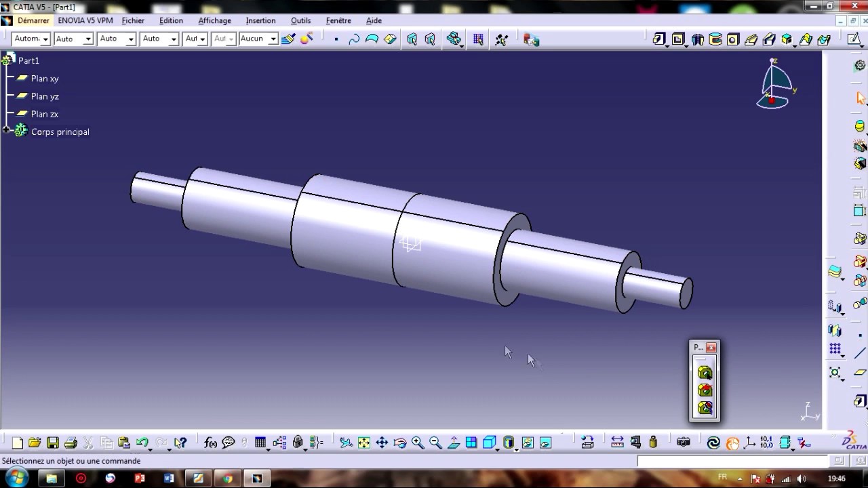Click the Plane icon in right toolbar
868x488 pixels.
(x=860, y=372)
